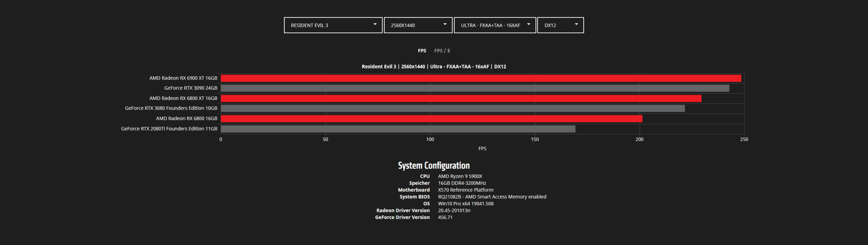Select the 'AMD Radeon RX 6800 16GB' label

[187, 119]
